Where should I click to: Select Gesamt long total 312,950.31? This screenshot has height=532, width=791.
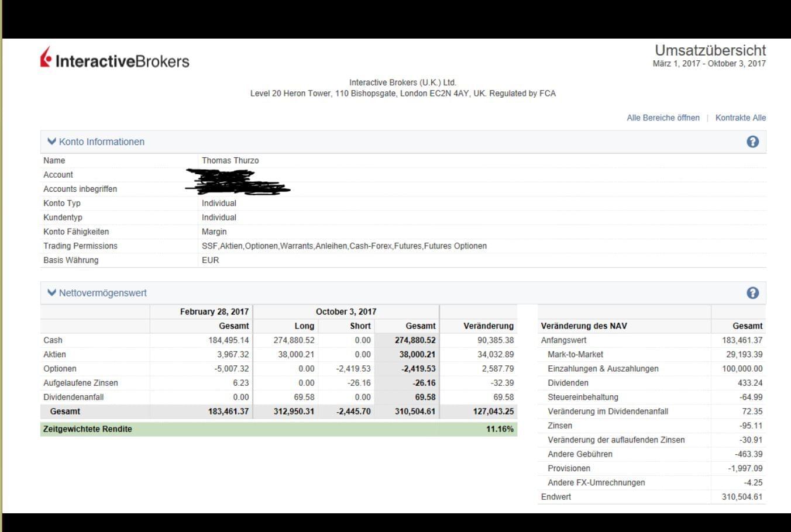(x=294, y=411)
